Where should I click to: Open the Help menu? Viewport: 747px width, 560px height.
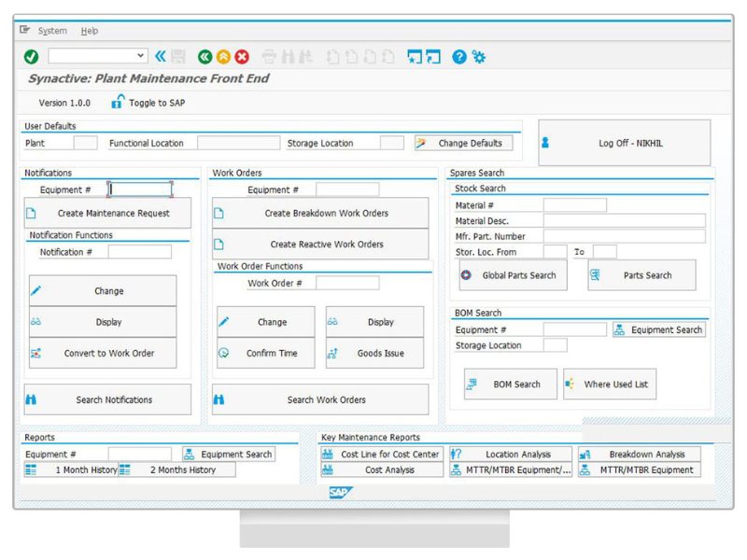coord(89,31)
